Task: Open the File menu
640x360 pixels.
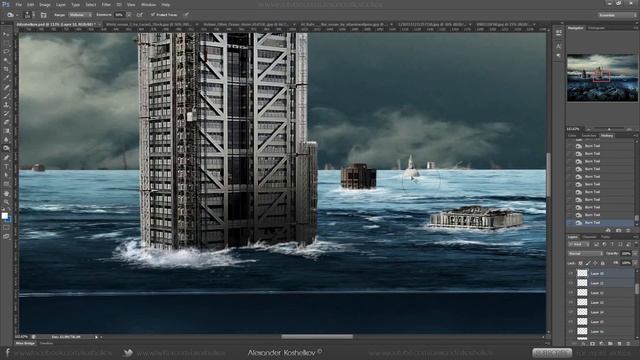Action: tap(18, 4)
